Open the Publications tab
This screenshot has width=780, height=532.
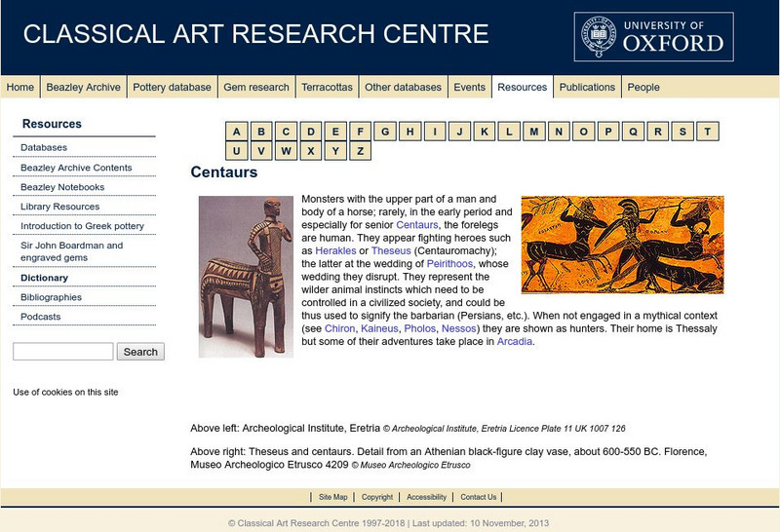(587, 87)
